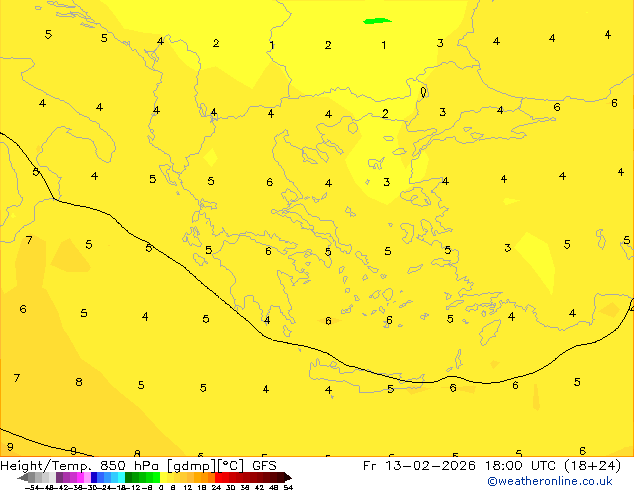Pick the dark blue legend swatch
634x490 pixels.
pos(94,477)
